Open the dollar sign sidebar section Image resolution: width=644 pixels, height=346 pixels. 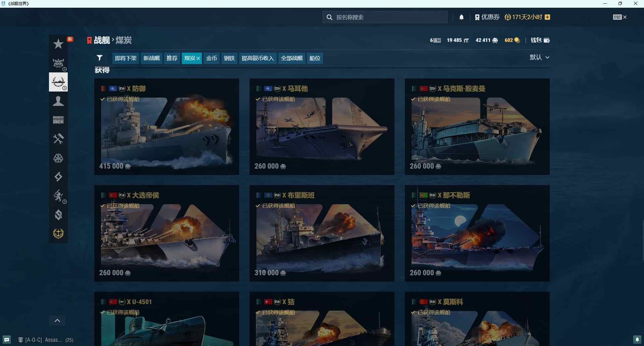(58, 215)
